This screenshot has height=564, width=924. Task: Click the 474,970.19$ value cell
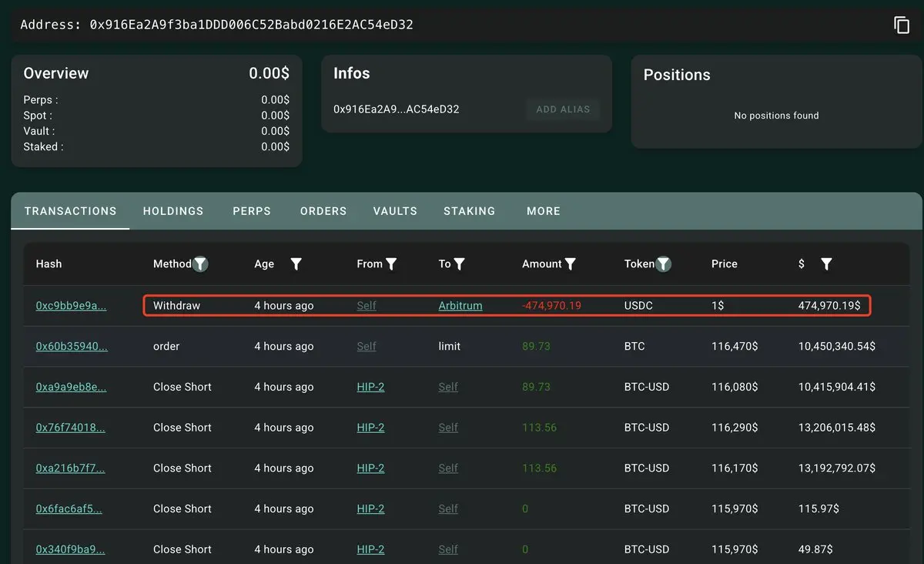(x=829, y=306)
